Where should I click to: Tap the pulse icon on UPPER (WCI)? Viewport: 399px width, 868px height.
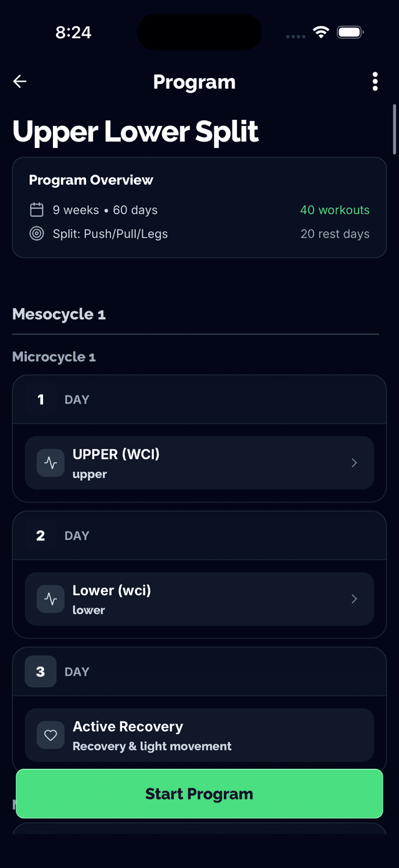[51, 463]
